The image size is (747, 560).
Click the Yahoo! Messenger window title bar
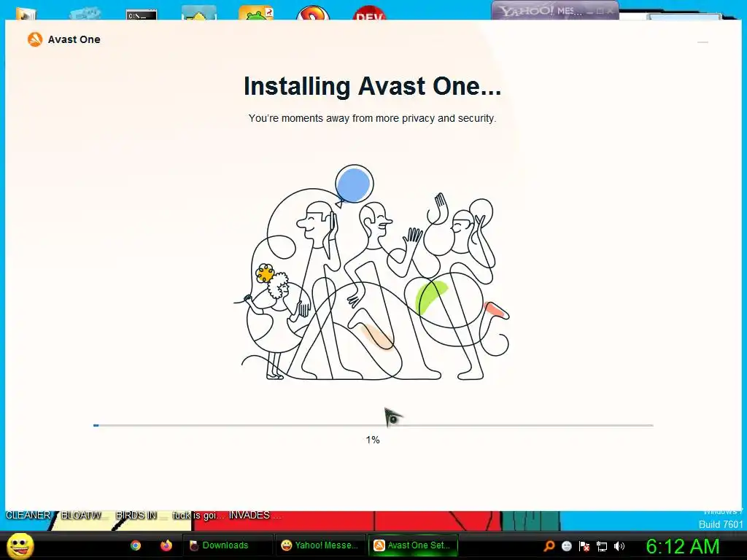(555, 10)
